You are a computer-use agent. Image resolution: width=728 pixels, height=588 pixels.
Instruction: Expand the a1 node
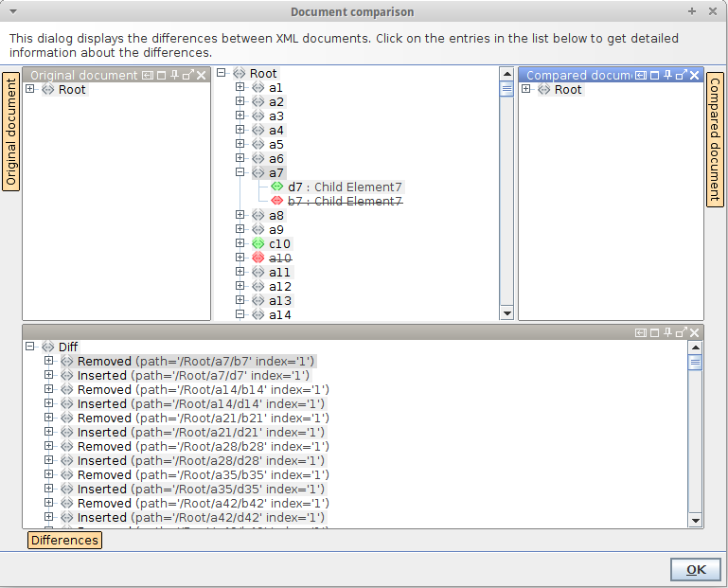[x=240, y=87]
